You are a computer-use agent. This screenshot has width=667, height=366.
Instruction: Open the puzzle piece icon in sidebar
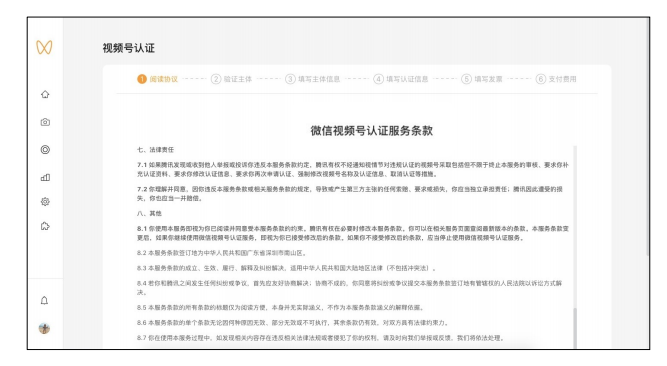tap(45, 226)
